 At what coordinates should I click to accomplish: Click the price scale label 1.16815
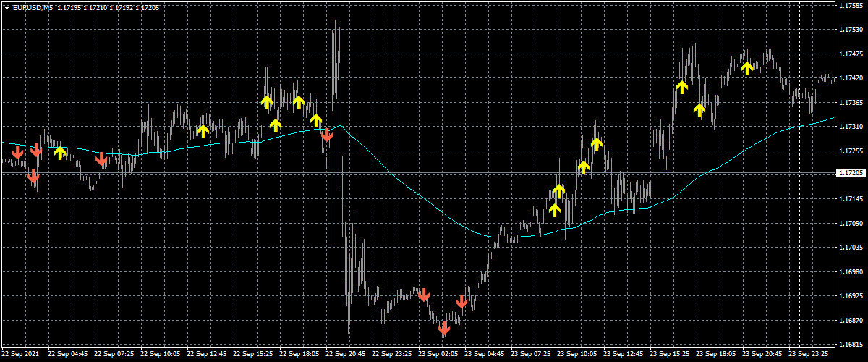click(x=851, y=345)
